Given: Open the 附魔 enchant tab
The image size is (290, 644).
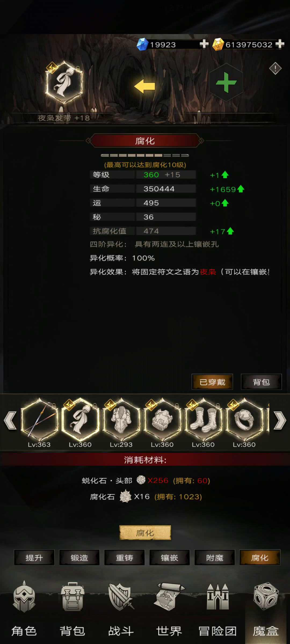Looking at the screenshot, I should [x=215, y=558].
